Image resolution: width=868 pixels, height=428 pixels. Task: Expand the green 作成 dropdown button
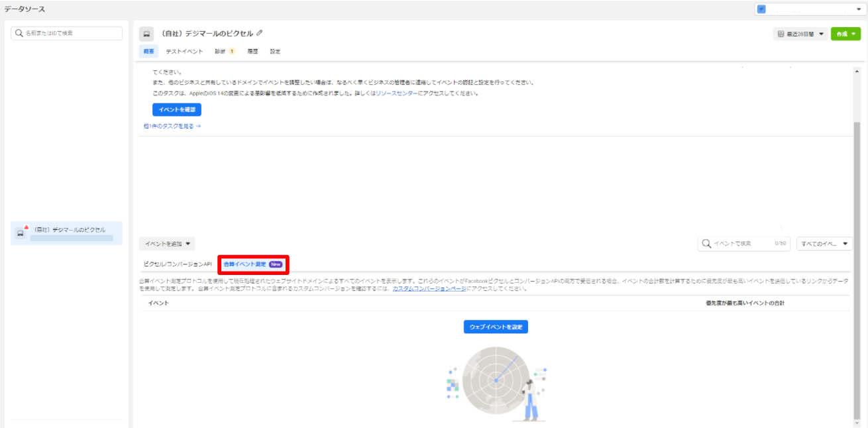tap(845, 34)
